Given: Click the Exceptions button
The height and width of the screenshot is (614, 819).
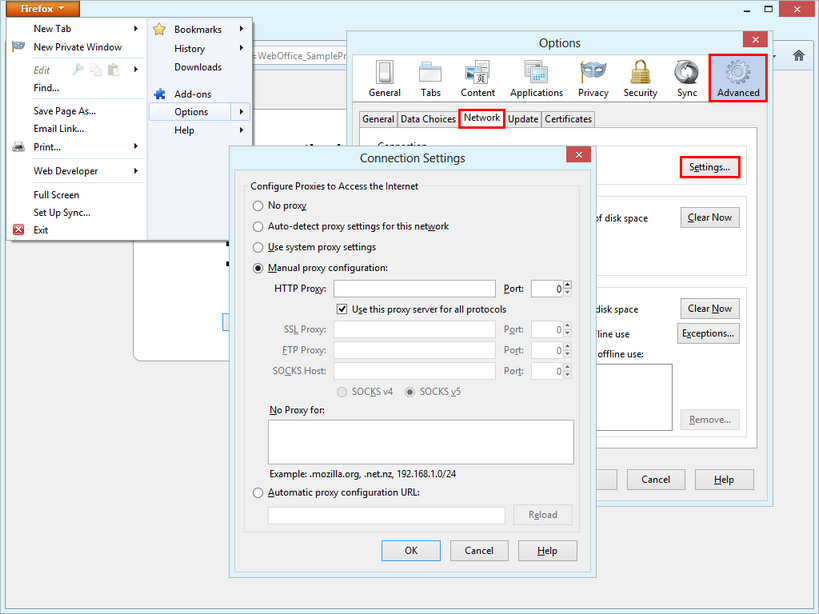Looking at the screenshot, I should 707,333.
